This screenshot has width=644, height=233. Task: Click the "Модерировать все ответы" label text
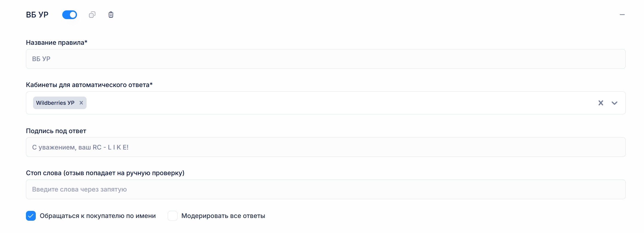pos(223,216)
